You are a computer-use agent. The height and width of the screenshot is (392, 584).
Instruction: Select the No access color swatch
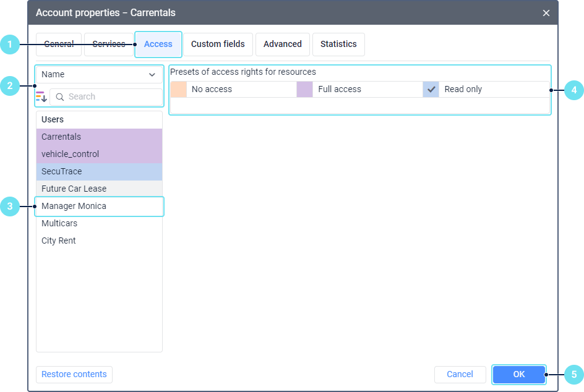coord(178,89)
